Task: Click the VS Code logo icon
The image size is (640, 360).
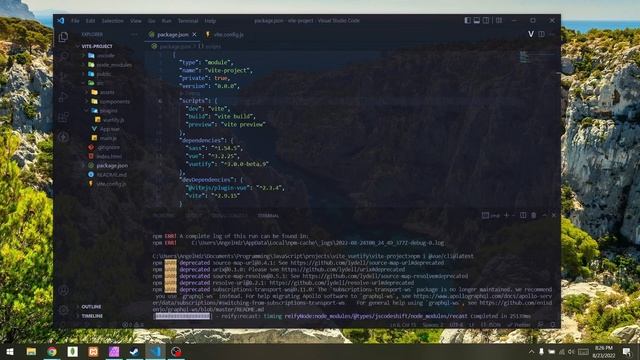Action: tap(61, 20)
